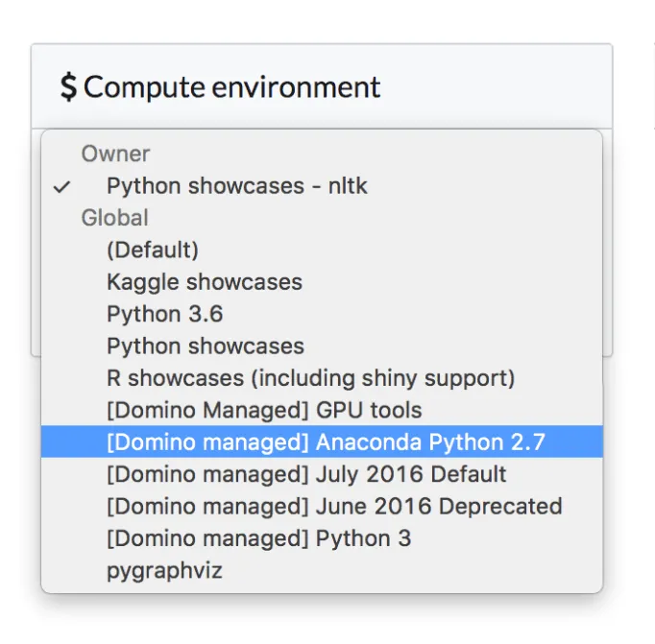
Task: Click the checkmark beside Python showcases - nltk
Action: pyautogui.click(x=62, y=186)
